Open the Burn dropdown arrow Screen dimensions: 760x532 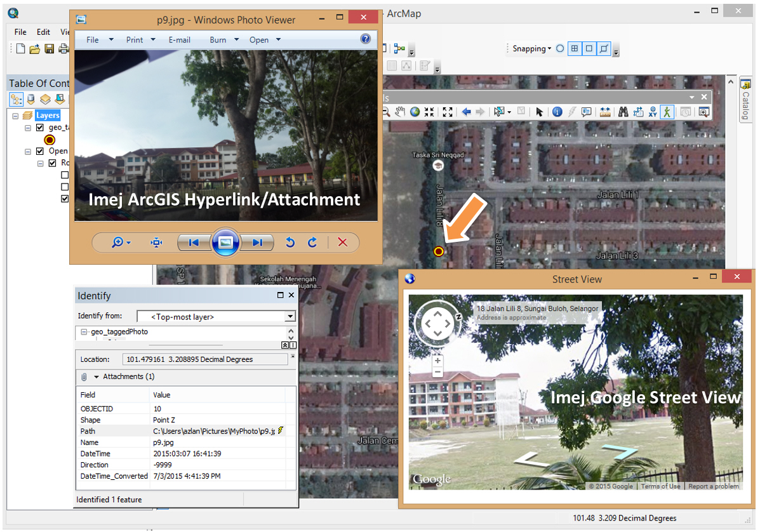pos(237,40)
